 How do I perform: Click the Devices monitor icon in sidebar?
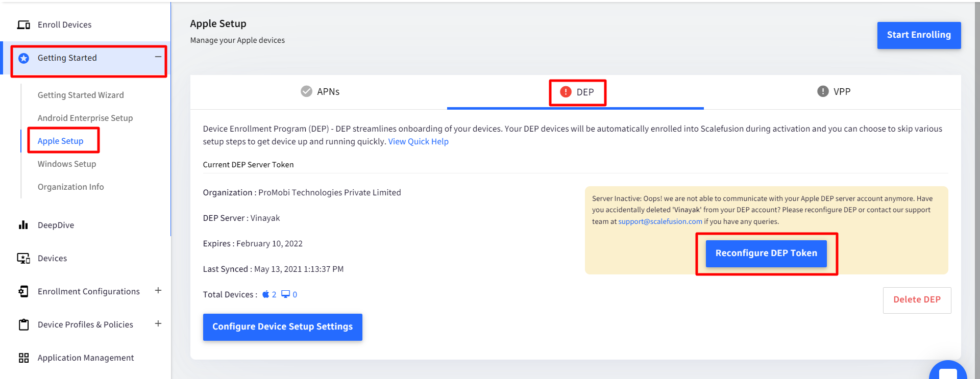(x=23, y=258)
